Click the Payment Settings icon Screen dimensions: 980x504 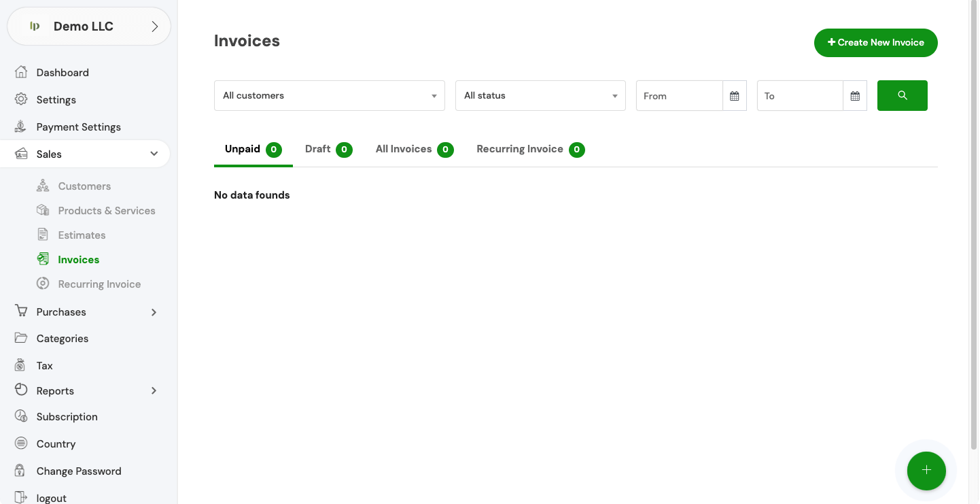point(21,127)
